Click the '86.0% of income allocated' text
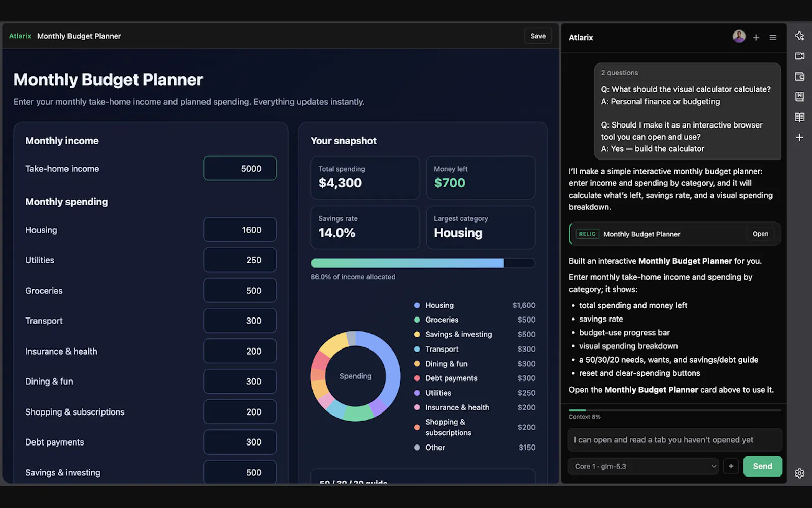 (x=353, y=277)
